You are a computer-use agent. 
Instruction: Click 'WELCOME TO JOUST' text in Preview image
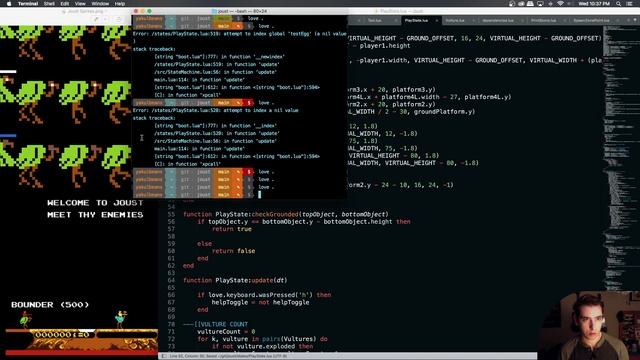[95, 203]
